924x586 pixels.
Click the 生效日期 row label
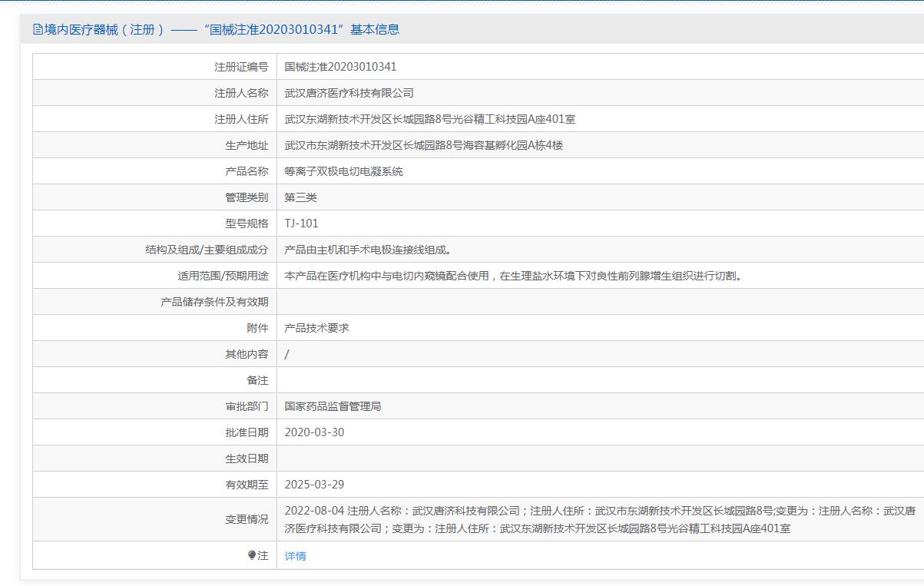(x=247, y=459)
